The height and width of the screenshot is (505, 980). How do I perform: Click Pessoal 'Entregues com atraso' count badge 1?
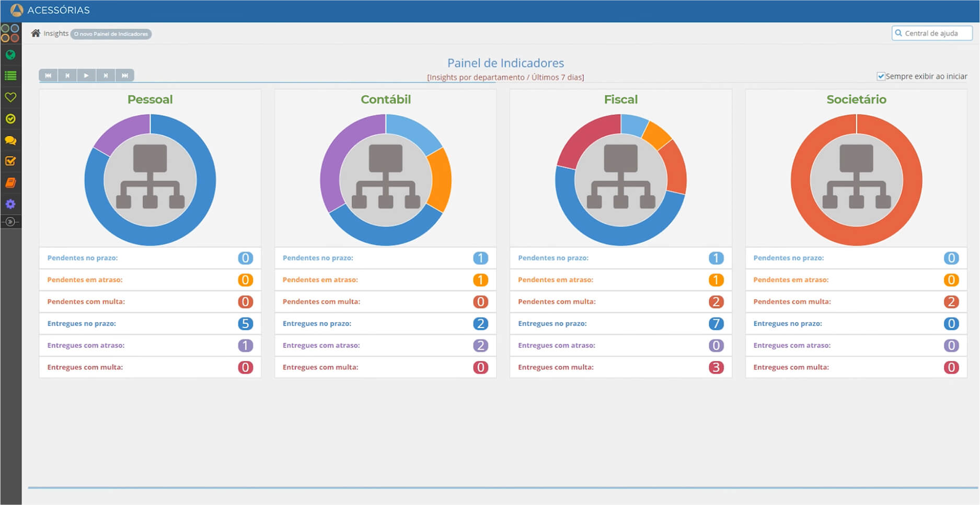coord(245,346)
